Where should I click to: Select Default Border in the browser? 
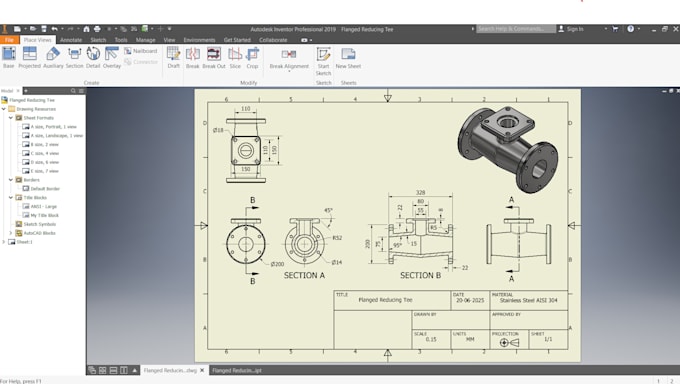tap(41, 189)
